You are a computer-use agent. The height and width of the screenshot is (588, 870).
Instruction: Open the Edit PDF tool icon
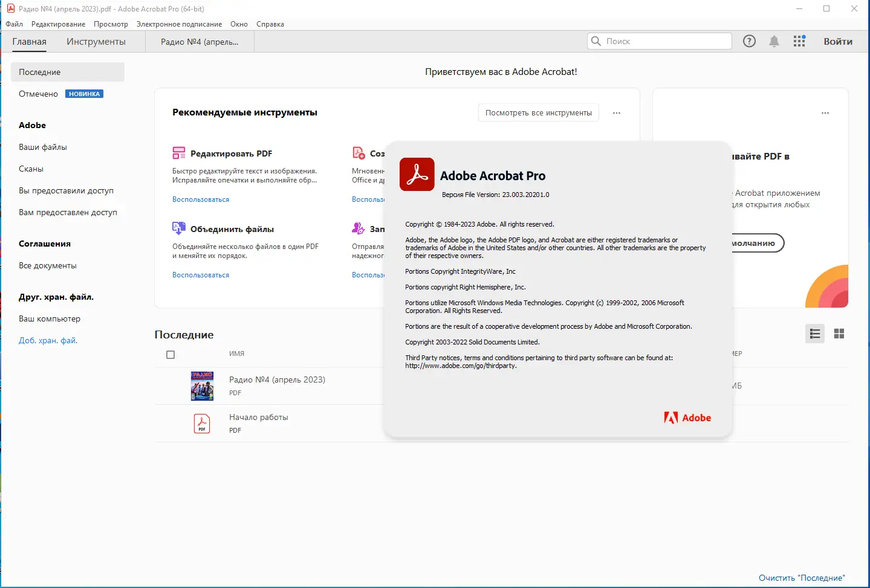pos(179,153)
